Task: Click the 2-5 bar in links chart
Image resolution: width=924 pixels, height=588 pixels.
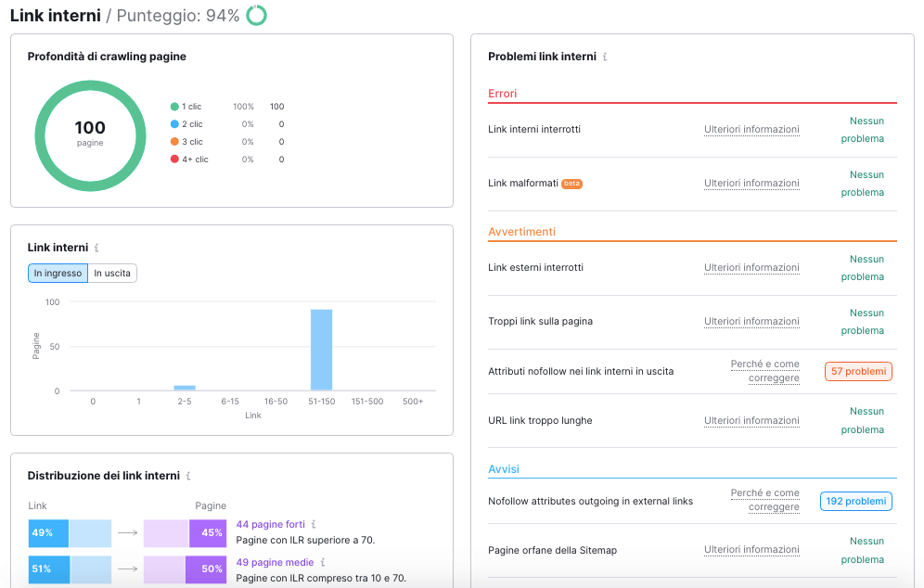Action: pos(185,388)
